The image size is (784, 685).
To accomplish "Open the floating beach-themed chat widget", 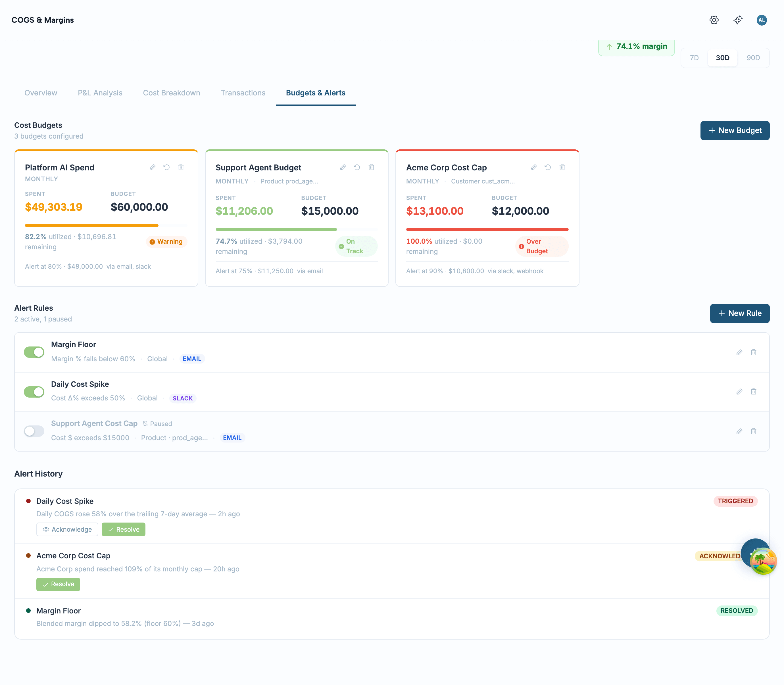I will (763, 561).
